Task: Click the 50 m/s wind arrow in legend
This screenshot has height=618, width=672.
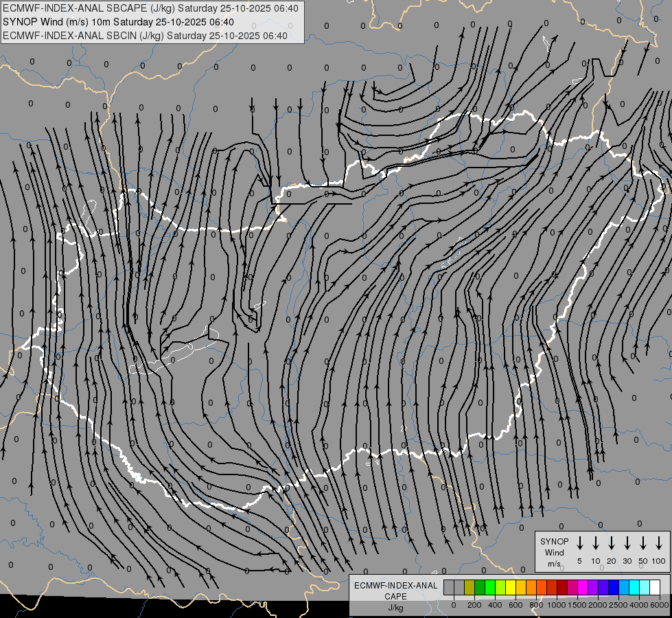Action: 643,543
